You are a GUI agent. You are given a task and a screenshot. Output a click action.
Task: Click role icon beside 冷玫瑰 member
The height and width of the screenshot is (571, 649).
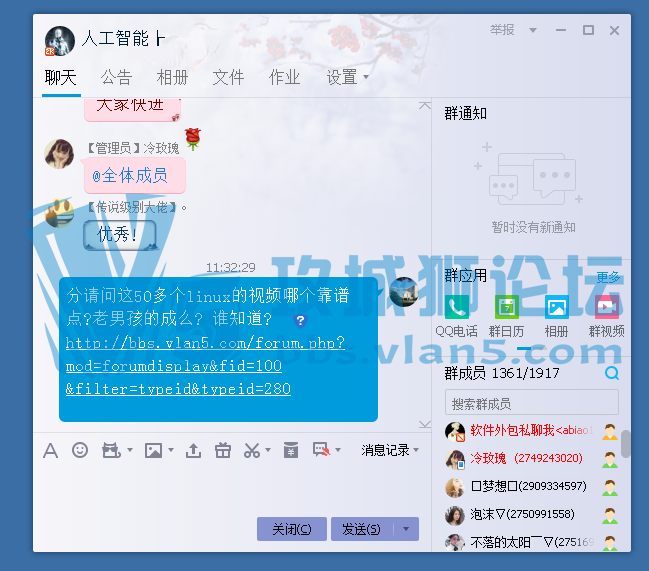610,459
